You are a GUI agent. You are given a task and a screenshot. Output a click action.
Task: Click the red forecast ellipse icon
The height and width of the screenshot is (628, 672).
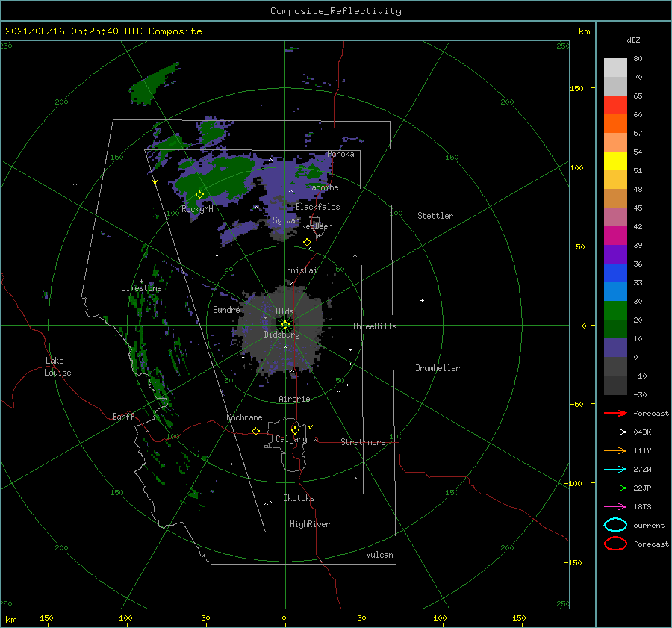pos(615,544)
